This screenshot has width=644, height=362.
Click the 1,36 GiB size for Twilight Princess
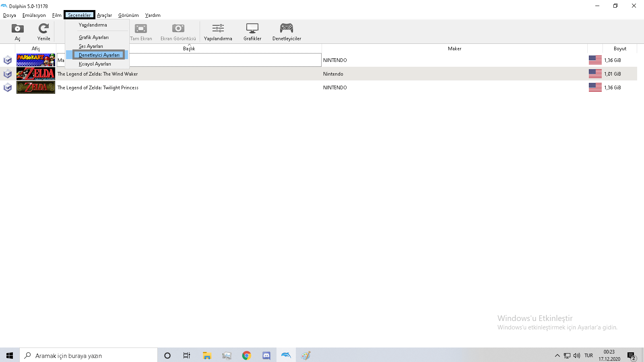pyautogui.click(x=612, y=88)
